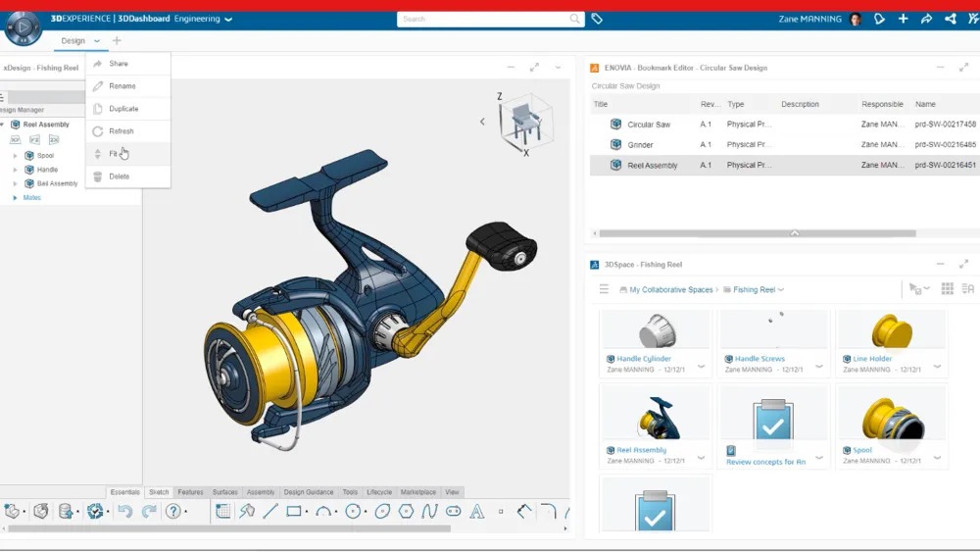Click the plus icon in top bar
This screenshot has width=980, height=552.
tap(903, 19)
